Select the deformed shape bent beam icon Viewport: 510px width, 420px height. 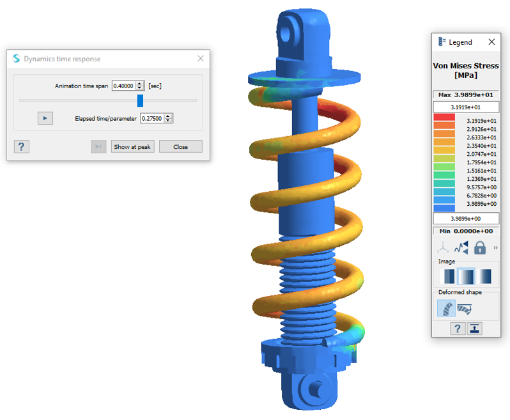(447, 309)
